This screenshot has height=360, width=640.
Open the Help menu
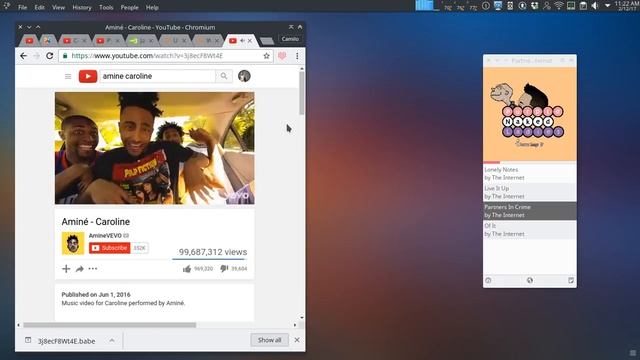pyautogui.click(x=152, y=7)
